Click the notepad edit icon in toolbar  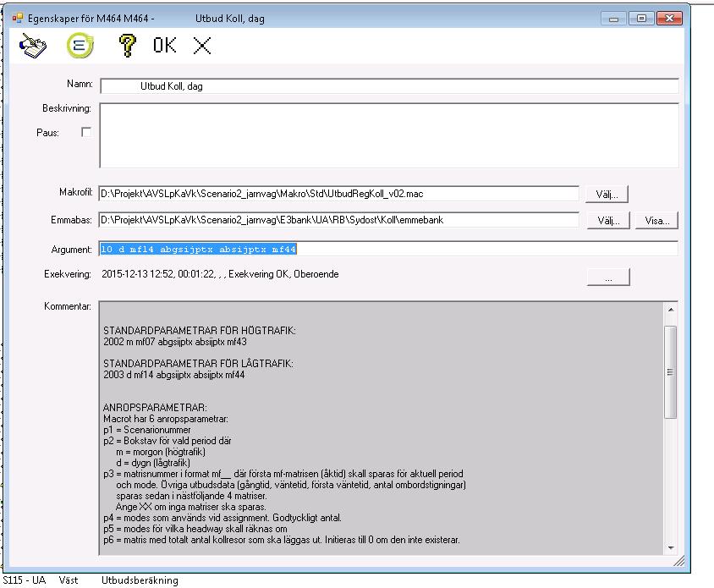[33, 46]
